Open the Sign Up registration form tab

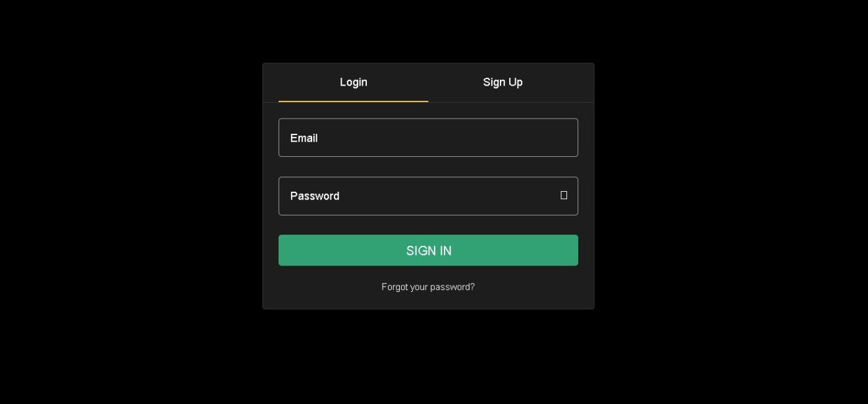pos(502,82)
